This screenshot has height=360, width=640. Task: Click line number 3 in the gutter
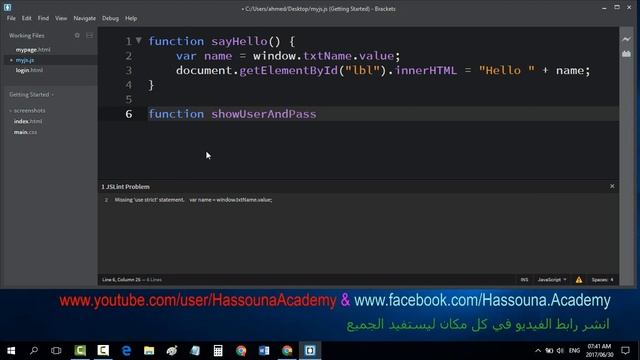click(x=129, y=71)
